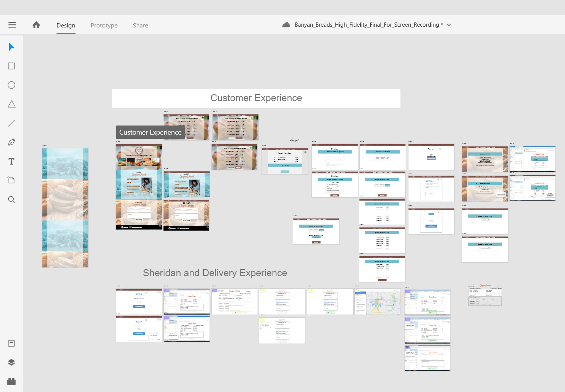
Task: Select the Text tool
Action: coord(11,161)
